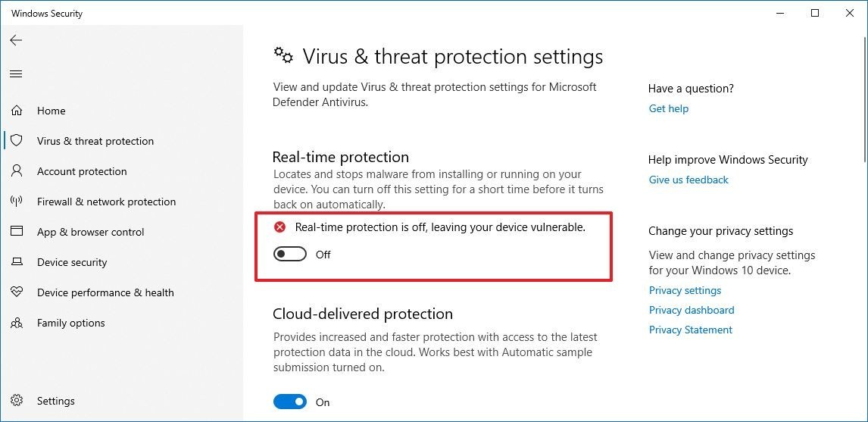Viewport: 868px width, 422px height.
Task: Select the Device security laptop icon
Action: (17, 262)
